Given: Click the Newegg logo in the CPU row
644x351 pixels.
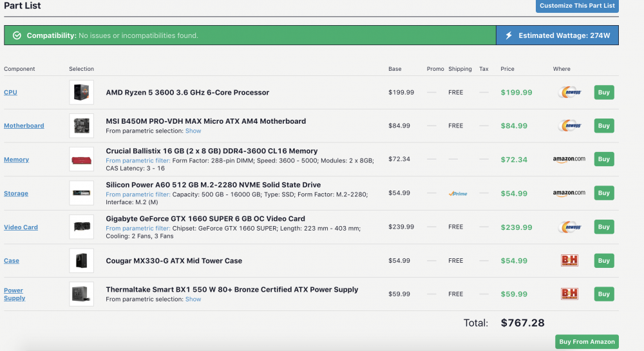Looking at the screenshot, I should (569, 92).
